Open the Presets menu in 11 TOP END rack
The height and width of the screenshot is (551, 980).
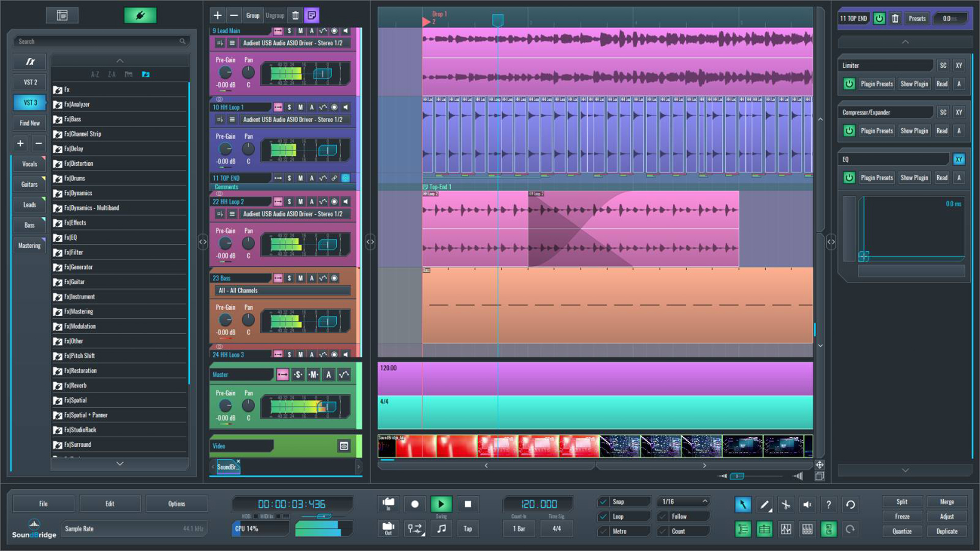917,18
